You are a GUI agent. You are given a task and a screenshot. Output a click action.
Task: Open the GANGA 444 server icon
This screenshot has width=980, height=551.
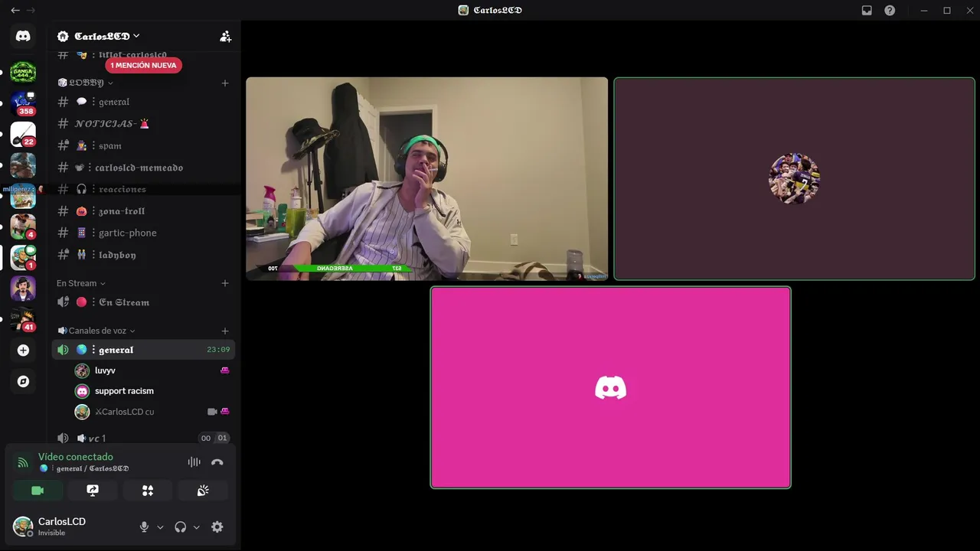23,73
